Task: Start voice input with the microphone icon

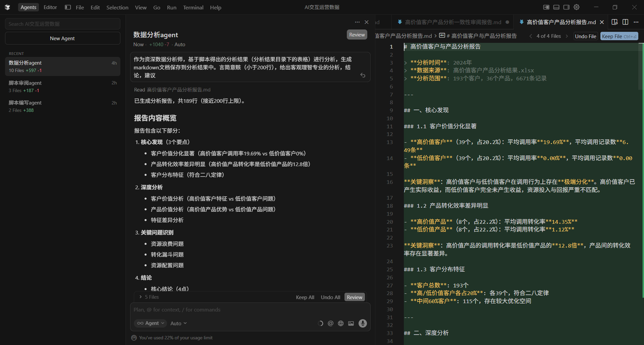Action: click(x=363, y=323)
